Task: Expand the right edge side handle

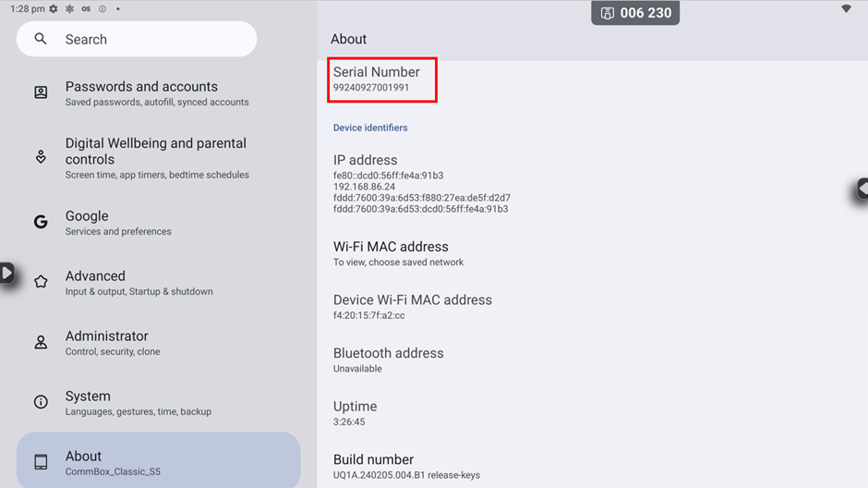Action: [862, 189]
